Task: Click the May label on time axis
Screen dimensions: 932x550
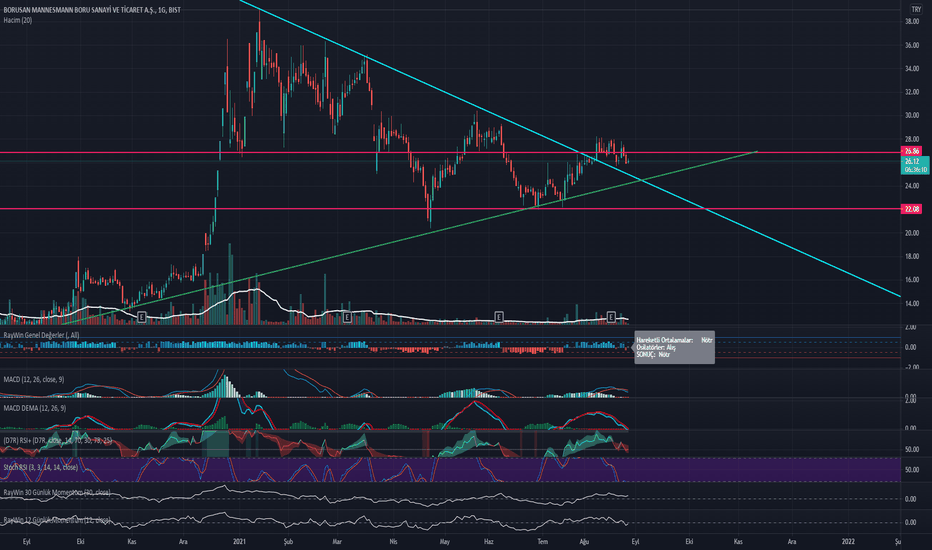Action: 445,542
